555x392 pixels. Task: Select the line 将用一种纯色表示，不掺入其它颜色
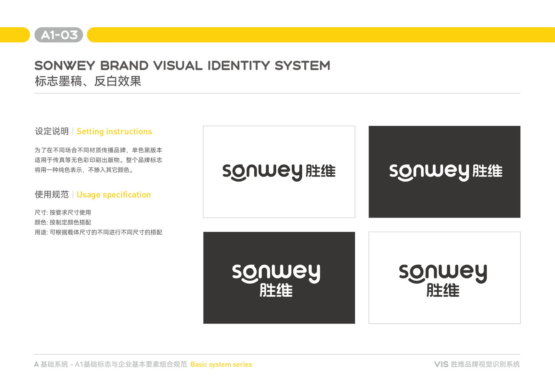click(x=84, y=170)
